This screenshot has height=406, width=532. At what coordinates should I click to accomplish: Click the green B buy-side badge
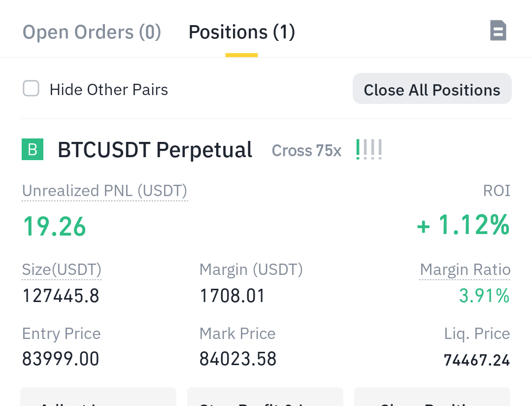(33, 149)
